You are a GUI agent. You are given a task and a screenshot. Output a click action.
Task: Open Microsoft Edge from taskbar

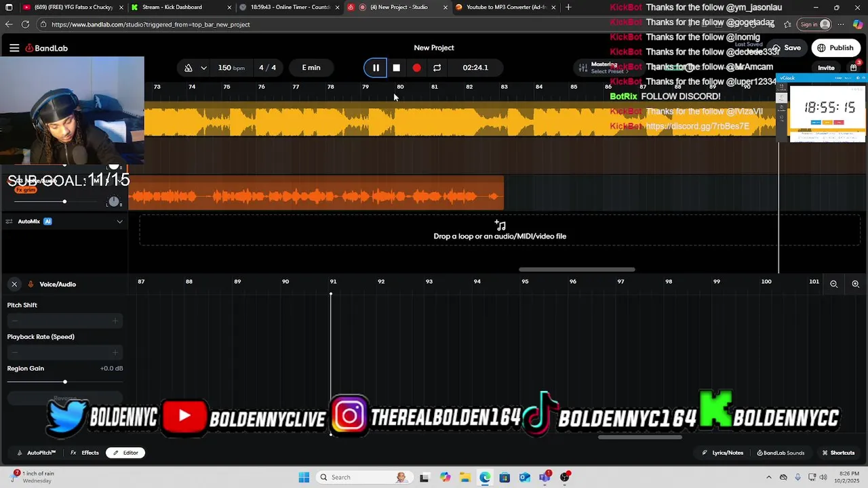click(x=485, y=477)
